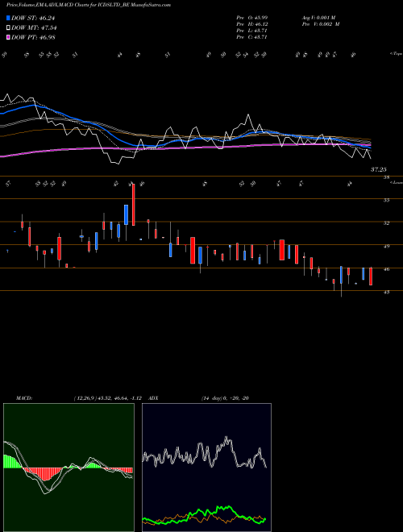
Task: Click the 'Pre C: 43.71' value
Action: pyautogui.click(x=251, y=37)
